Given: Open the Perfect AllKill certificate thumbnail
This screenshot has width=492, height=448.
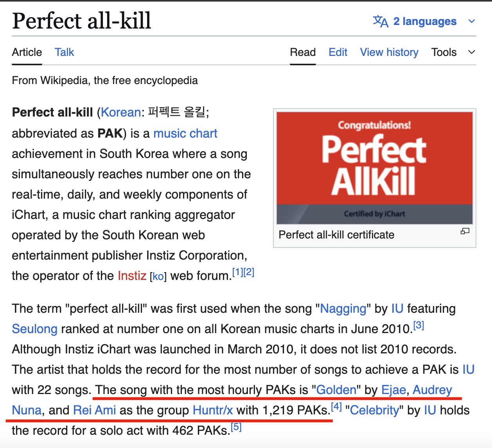Looking at the screenshot, I should tap(375, 168).
